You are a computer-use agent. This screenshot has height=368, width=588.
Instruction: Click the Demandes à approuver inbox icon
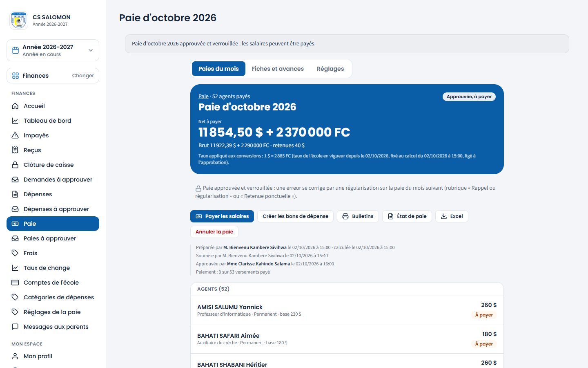[15, 180]
